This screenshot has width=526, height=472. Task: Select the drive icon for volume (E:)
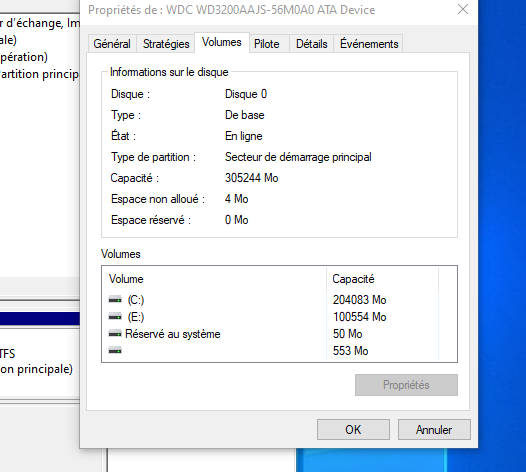[x=115, y=317]
